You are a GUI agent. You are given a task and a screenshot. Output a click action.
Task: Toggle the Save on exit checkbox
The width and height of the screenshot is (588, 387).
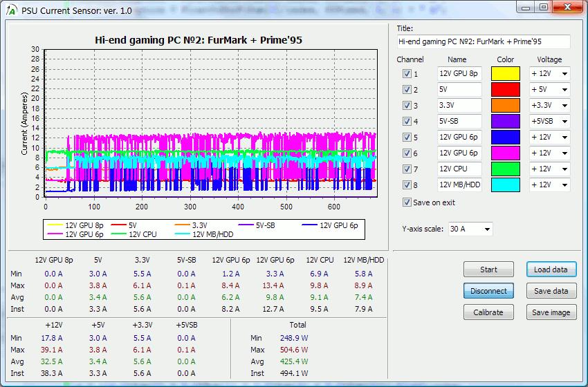click(x=407, y=202)
